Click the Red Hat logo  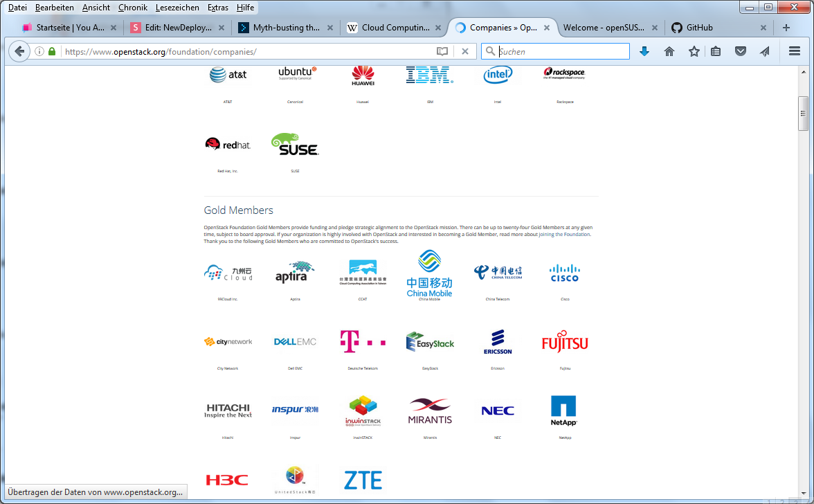[228, 144]
